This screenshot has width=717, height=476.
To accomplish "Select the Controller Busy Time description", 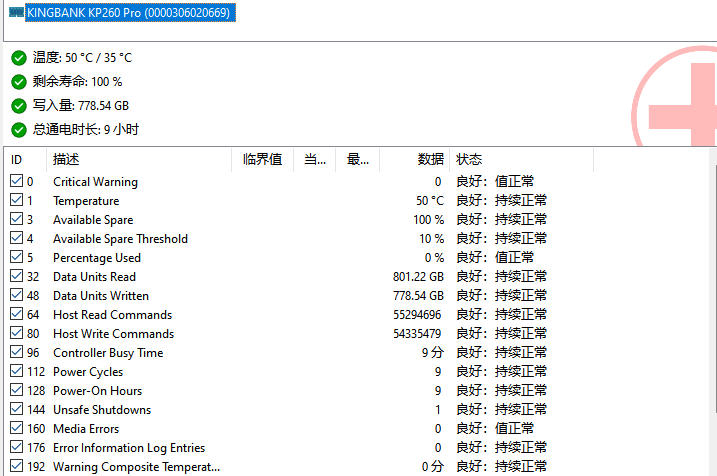I will click(x=108, y=353).
